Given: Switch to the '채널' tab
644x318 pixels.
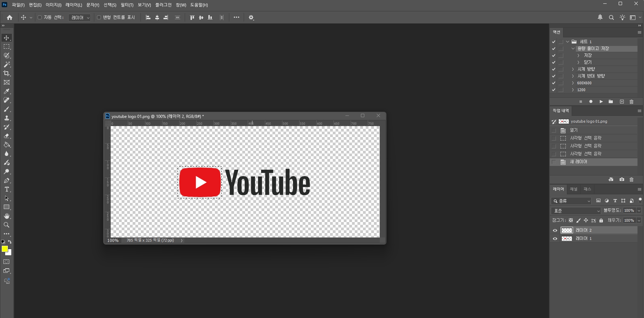Looking at the screenshot, I should [x=574, y=189].
